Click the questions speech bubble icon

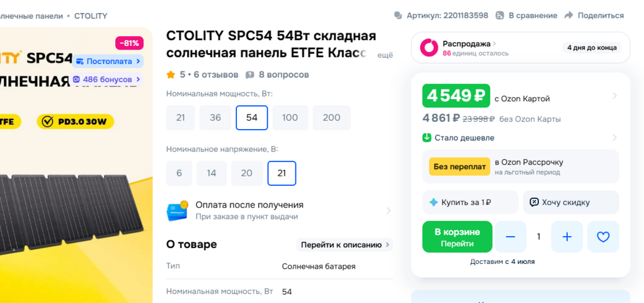tap(250, 75)
